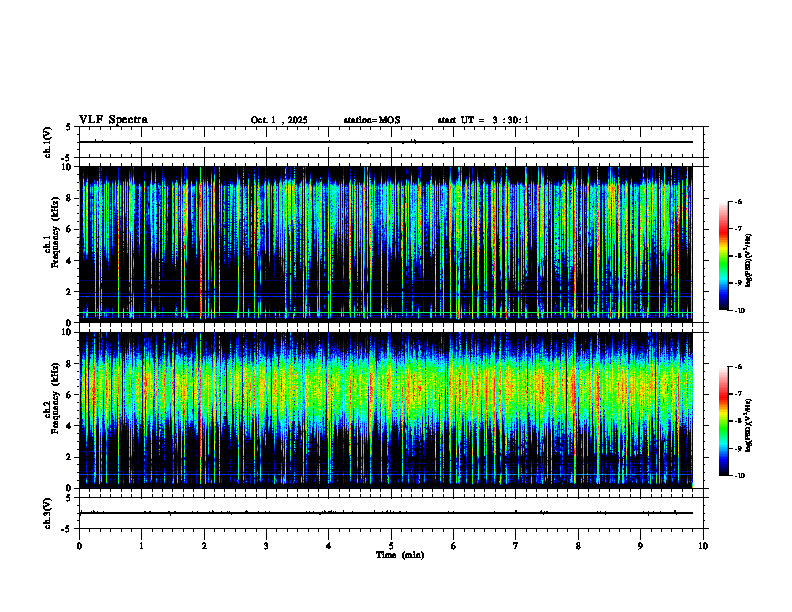The width and height of the screenshot is (792, 612).
Task: Select the date label Oct. 1, 2025
Action: (x=279, y=120)
